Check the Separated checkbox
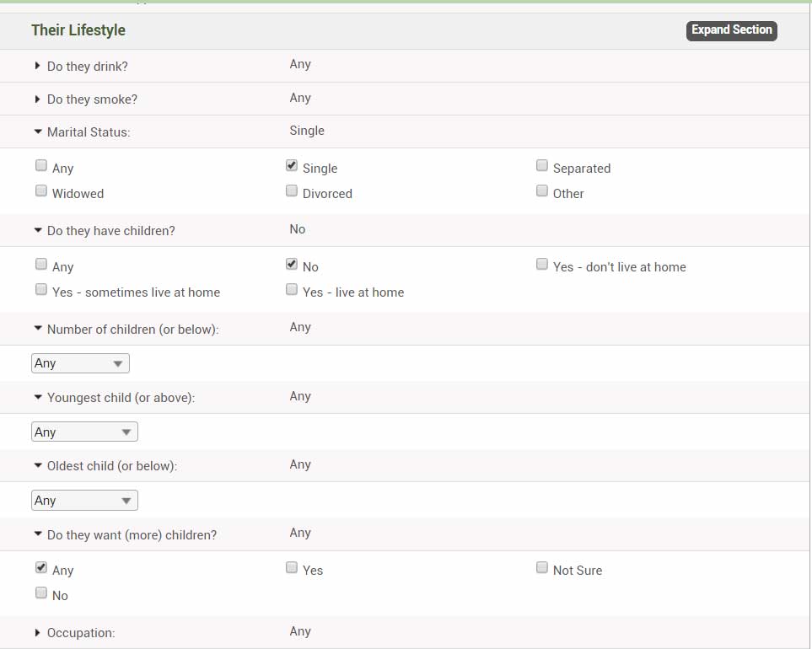The width and height of the screenshot is (812, 649). pyautogui.click(x=541, y=165)
